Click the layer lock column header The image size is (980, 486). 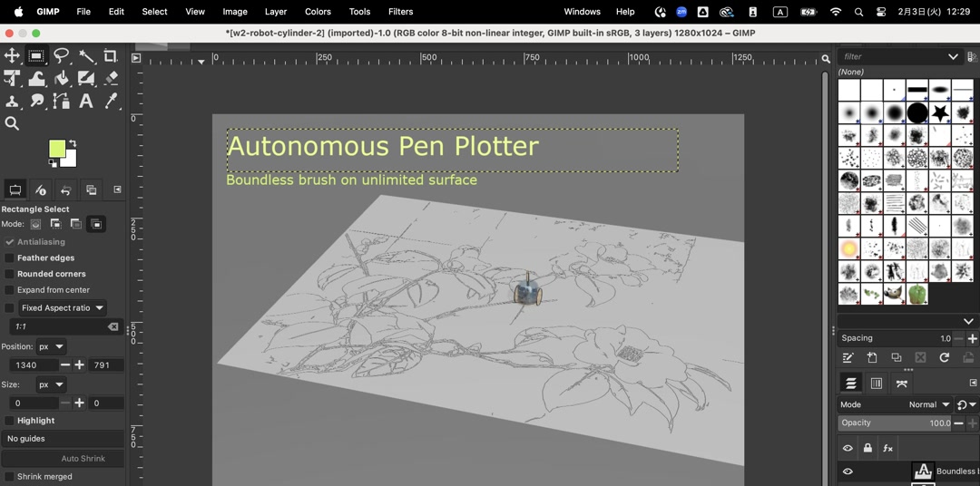[867, 448]
